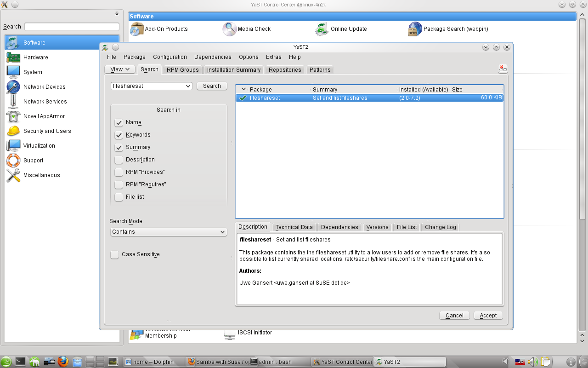Open the Options menu
Screen dimensions: 588x368
pos(249,57)
